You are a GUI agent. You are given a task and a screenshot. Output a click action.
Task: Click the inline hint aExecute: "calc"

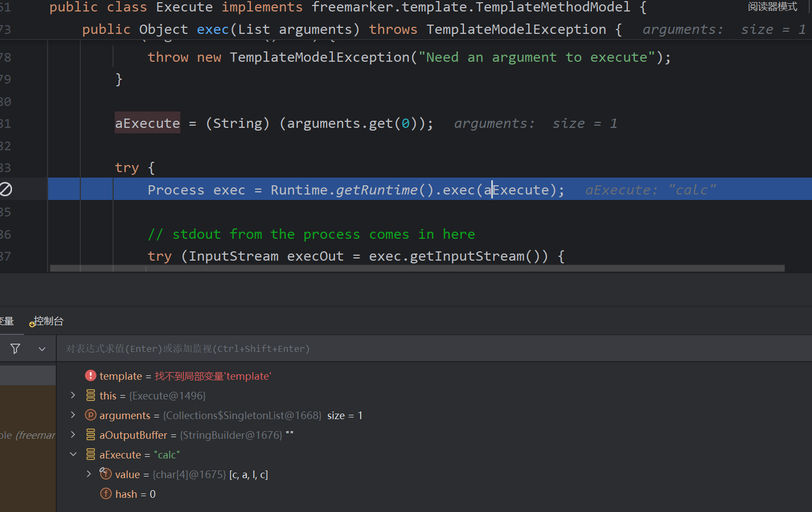pyautogui.click(x=650, y=190)
